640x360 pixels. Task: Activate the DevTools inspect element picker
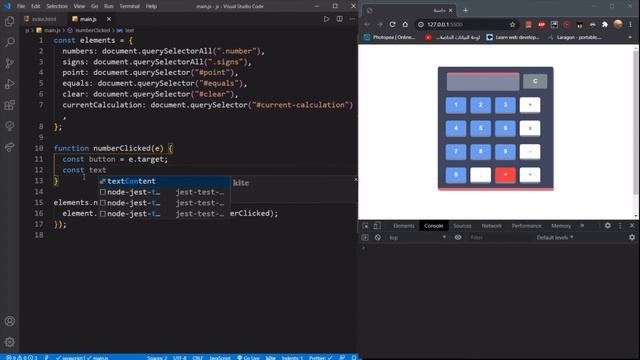pyautogui.click(x=365, y=226)
